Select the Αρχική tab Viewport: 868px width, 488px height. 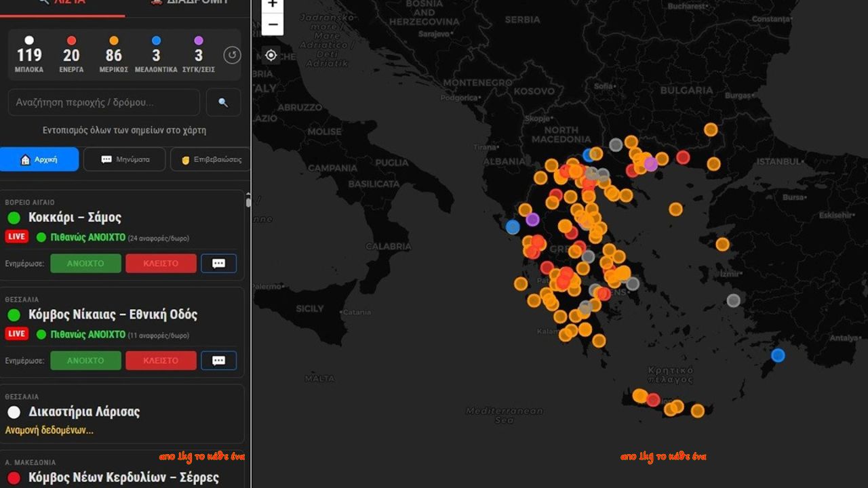[x=39, y=159]
